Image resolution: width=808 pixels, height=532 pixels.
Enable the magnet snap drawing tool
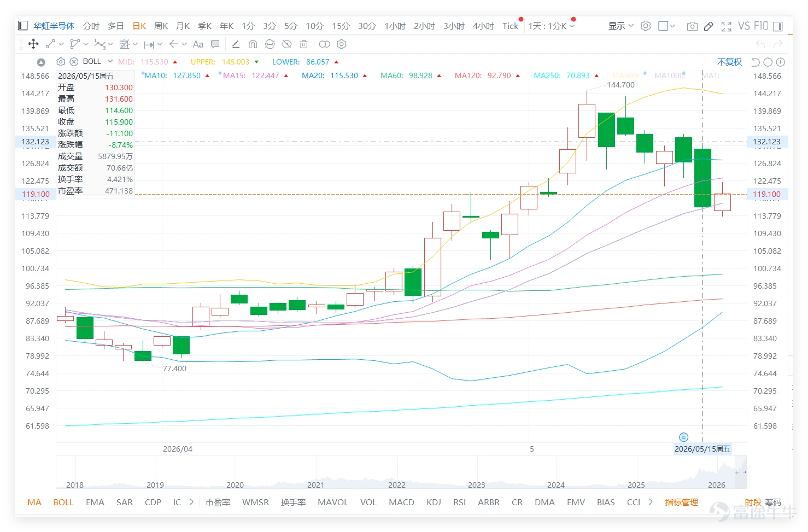pos(253,44)
